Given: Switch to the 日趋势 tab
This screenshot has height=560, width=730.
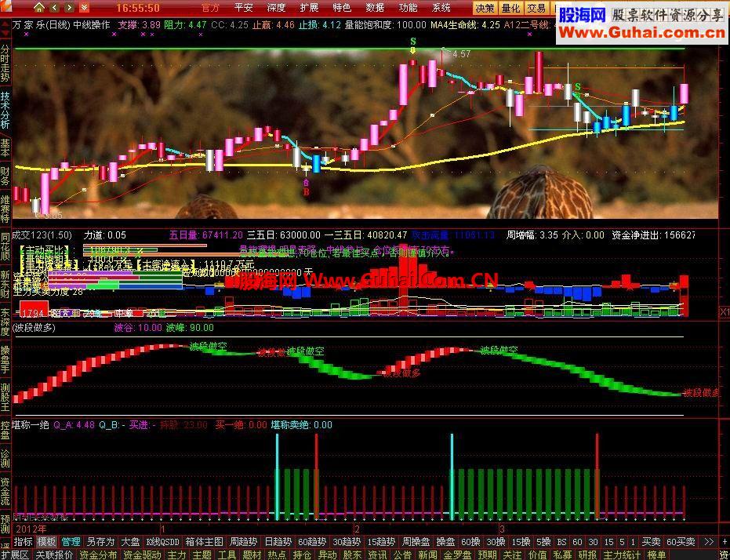Looking at the screenshot, I should [278, 542].
